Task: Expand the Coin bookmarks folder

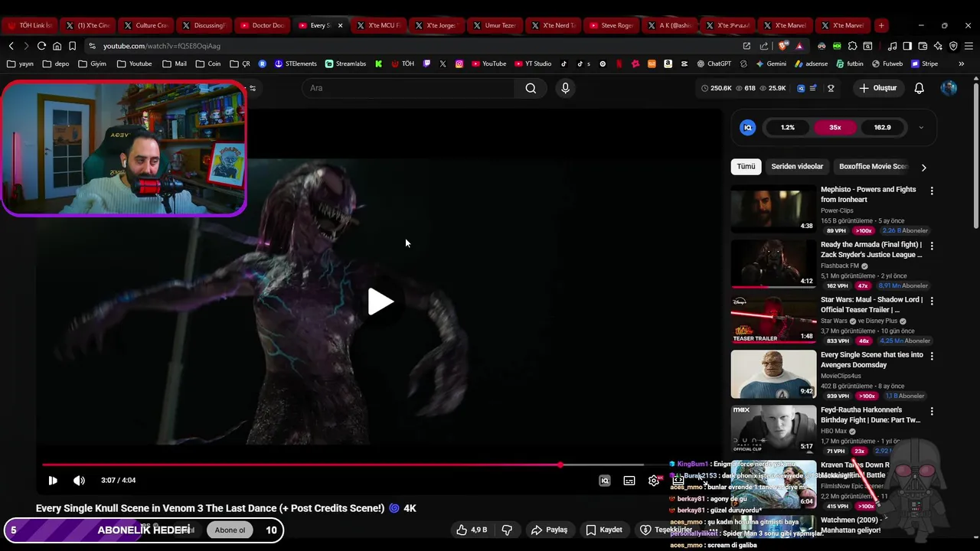Action: [x=207, y=64]
